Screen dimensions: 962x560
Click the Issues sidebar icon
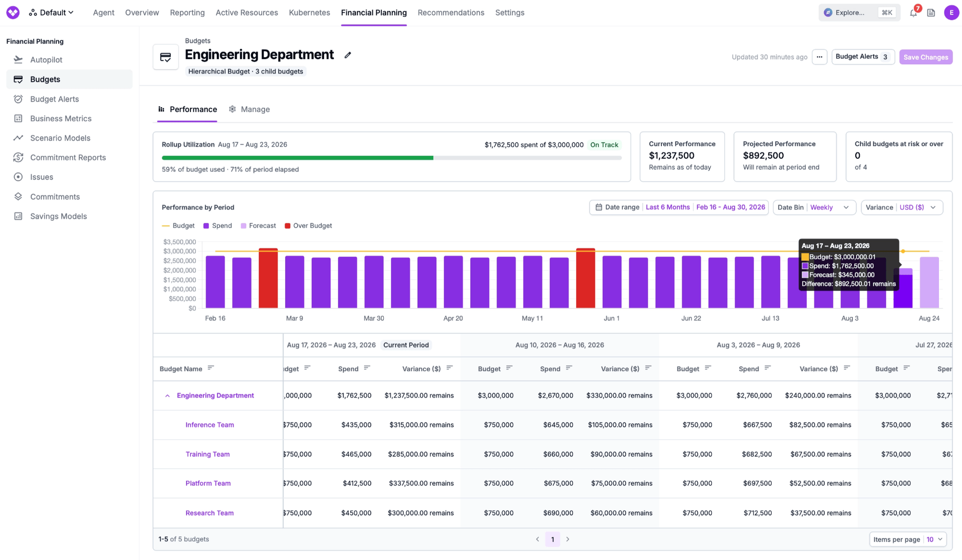click(x=18, y=177)
